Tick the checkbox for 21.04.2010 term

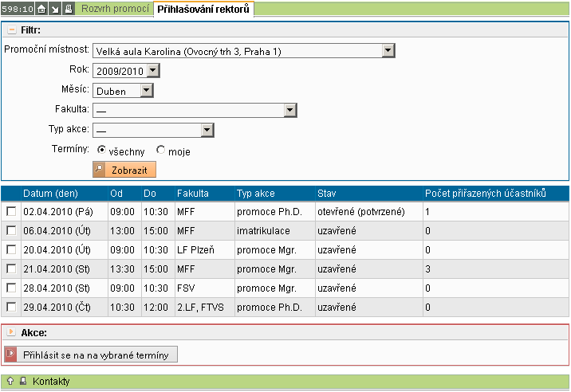tap(10, 270)
